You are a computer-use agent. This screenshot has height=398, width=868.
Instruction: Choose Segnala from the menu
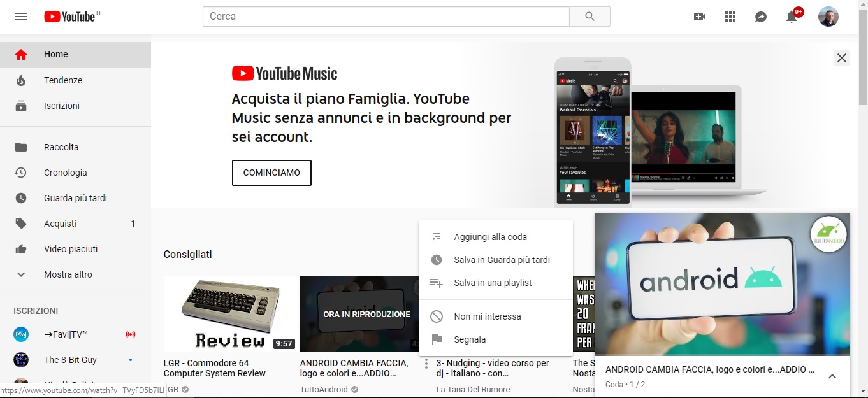point(496,339)
